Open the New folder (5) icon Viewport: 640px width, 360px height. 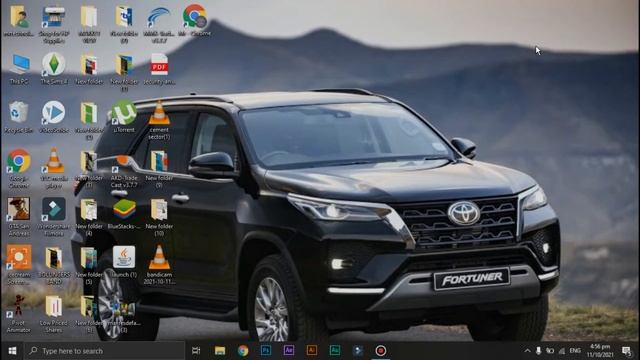pyautogui.click(x=89, y=264)
